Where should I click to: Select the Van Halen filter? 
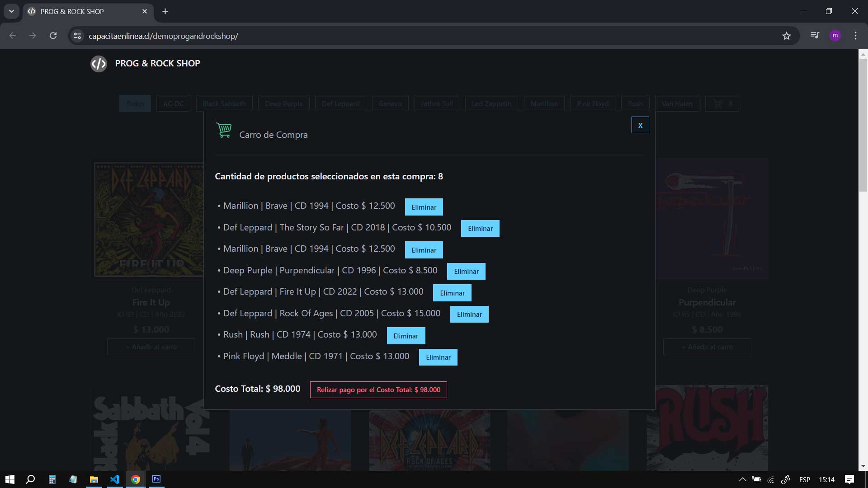click(677, 104)
